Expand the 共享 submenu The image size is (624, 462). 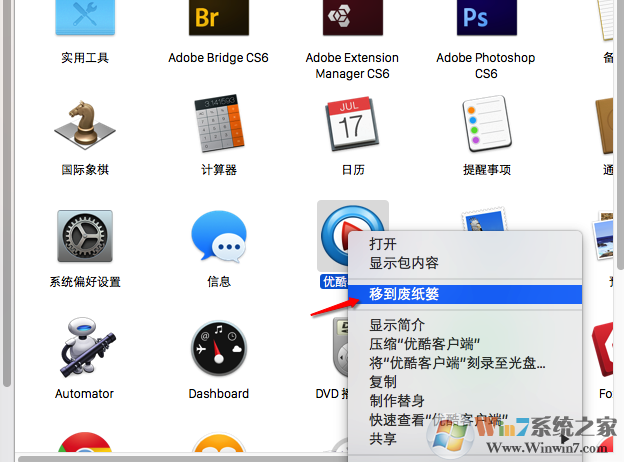pos(383,439)
